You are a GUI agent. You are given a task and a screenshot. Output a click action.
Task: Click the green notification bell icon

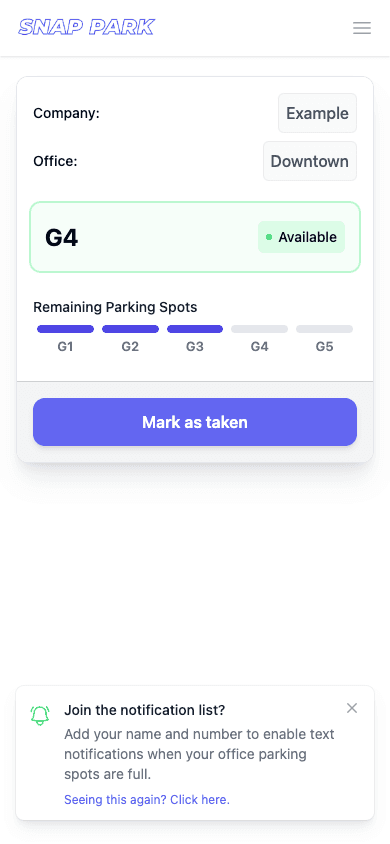click(40, 715)
